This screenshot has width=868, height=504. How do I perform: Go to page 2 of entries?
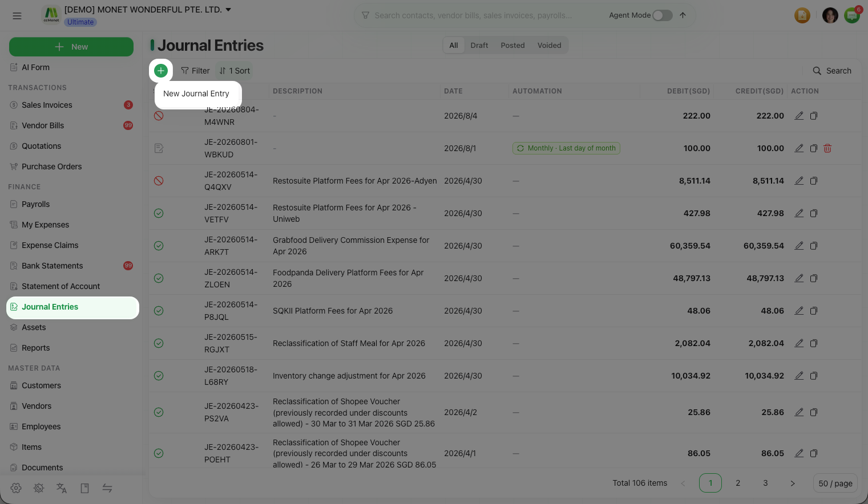click(738, 483)
